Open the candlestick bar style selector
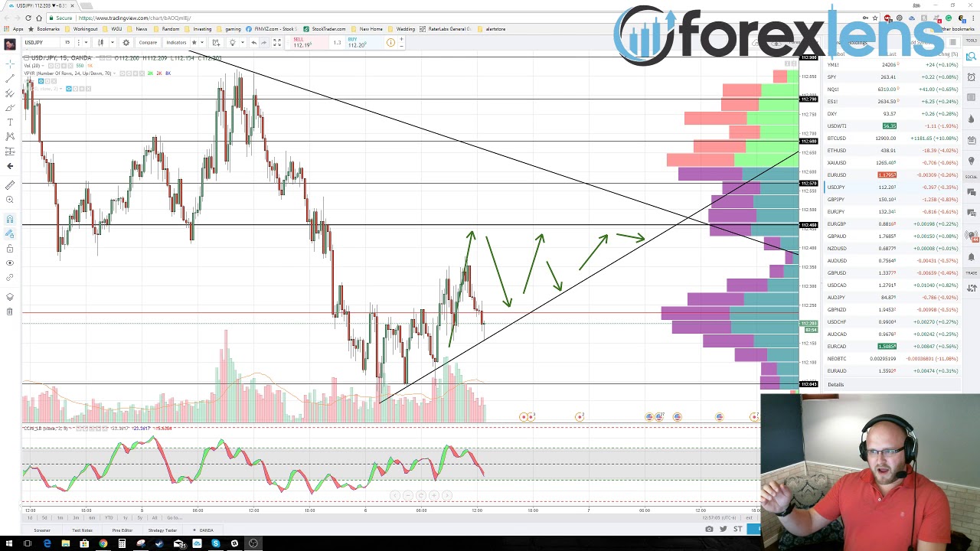980x551 pixels. 100,42
